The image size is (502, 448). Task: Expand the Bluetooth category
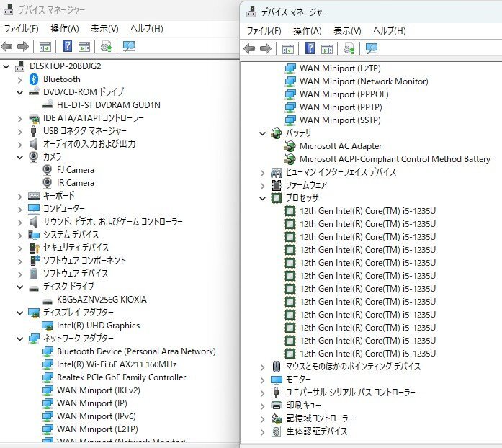[20, 79]
